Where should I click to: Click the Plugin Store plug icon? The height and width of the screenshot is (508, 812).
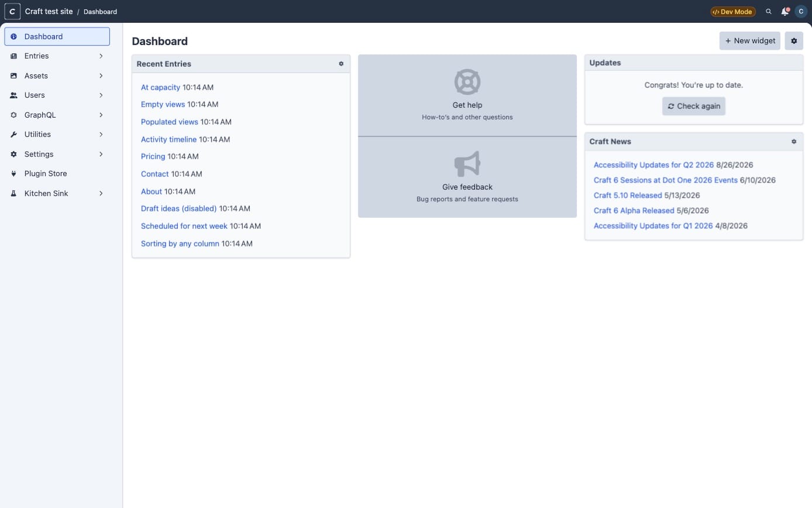tap(13, 174)
